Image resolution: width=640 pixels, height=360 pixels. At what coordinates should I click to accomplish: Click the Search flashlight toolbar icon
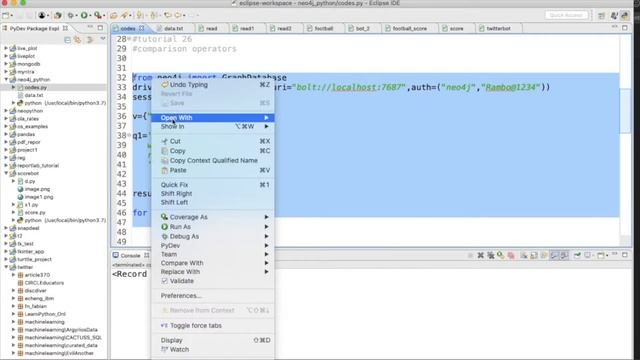pyautogui.click(x=124, y=15)
